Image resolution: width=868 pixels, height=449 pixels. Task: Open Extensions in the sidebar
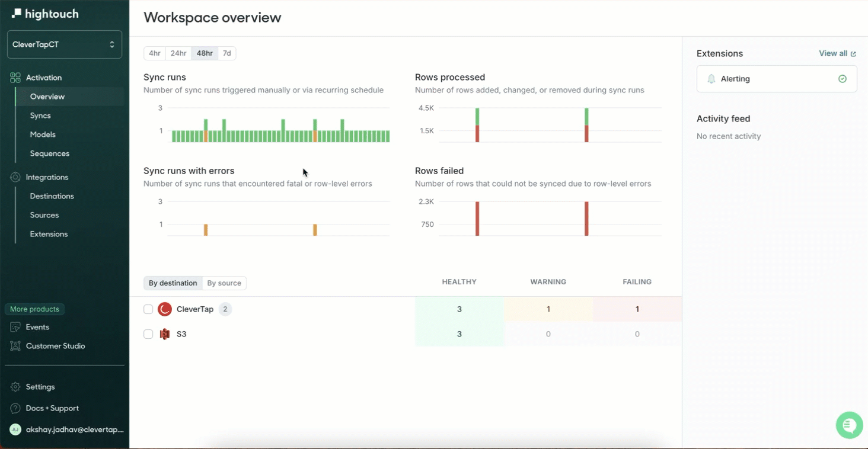(x=49, y=234)
